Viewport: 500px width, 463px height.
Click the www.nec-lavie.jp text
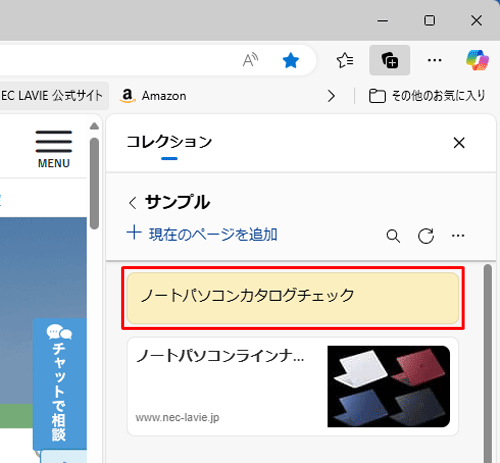[177, 417]
